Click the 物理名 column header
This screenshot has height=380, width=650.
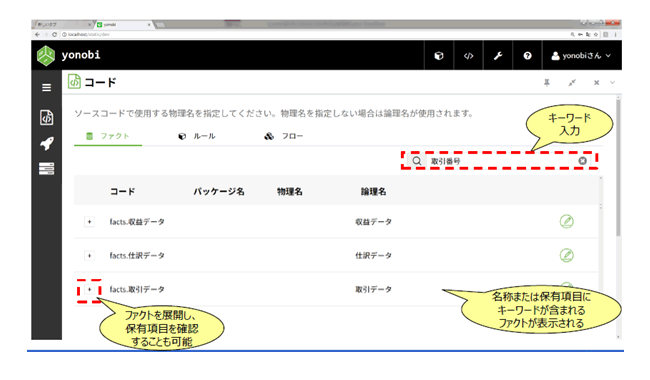tap(290, 191)
